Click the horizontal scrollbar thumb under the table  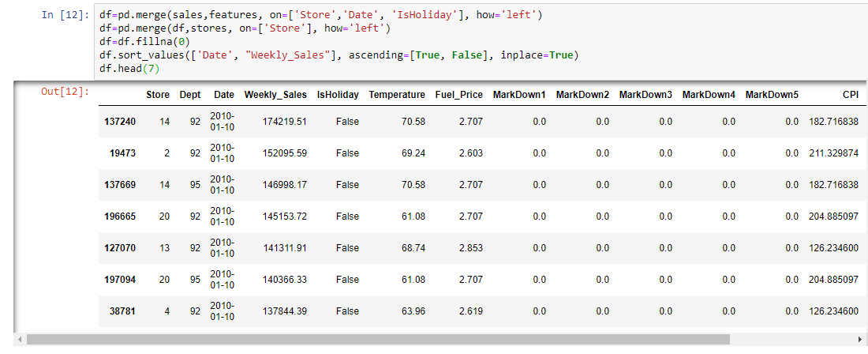point(377,339)
